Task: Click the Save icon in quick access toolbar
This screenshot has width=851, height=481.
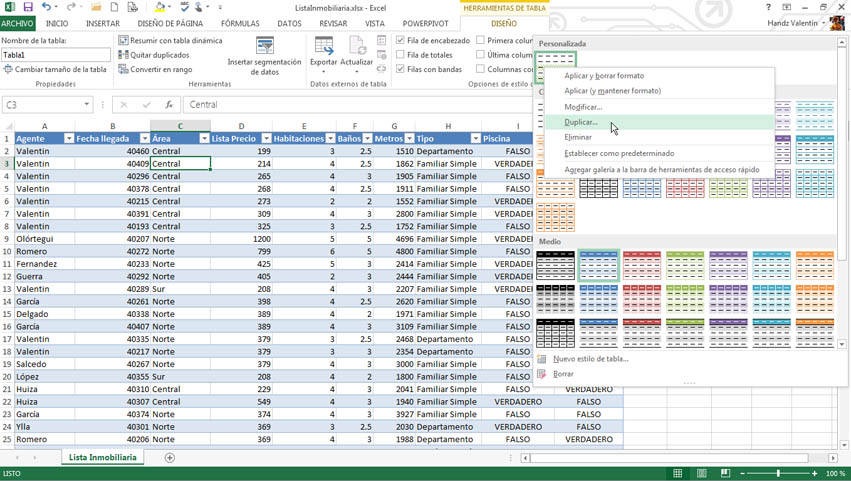Action: click(28, 7)
